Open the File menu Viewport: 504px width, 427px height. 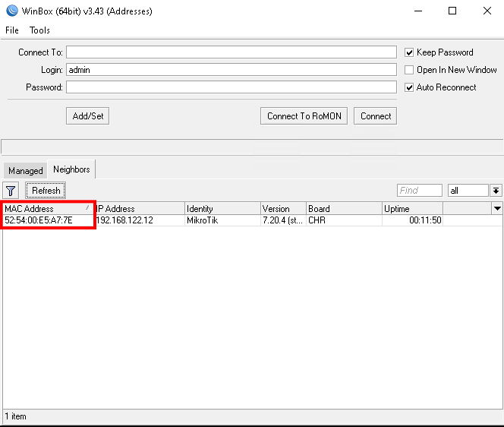coord(12,30)
